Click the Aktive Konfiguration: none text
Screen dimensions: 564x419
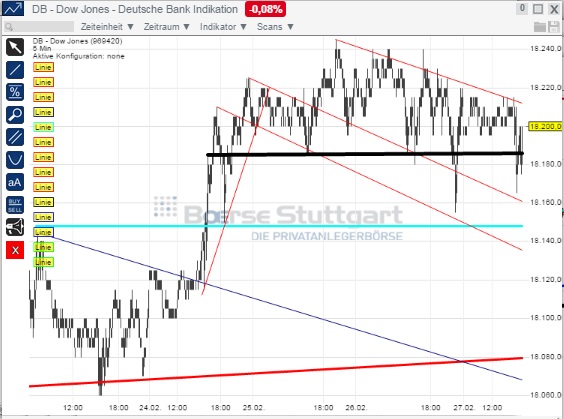point(78,56)
